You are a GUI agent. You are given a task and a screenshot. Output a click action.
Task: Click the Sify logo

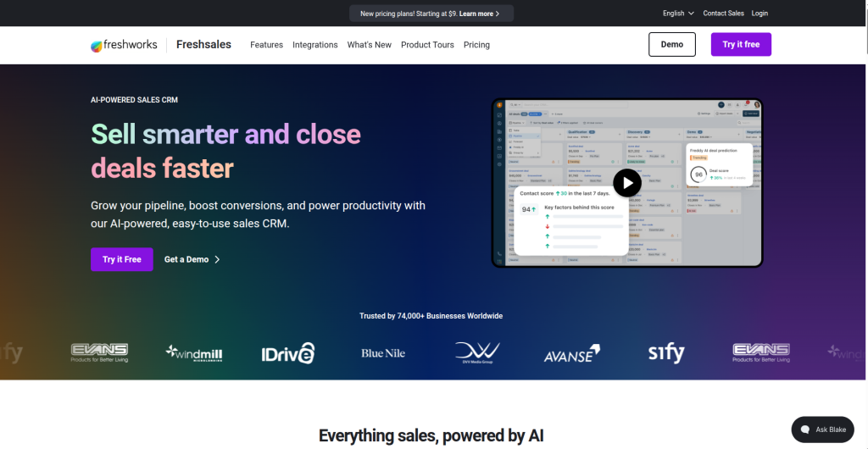666,352
